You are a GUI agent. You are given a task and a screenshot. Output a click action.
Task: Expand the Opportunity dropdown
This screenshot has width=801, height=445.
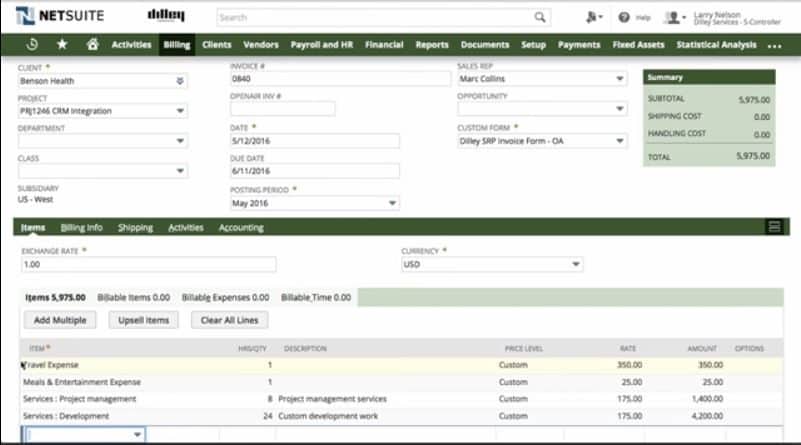[620, 109]
